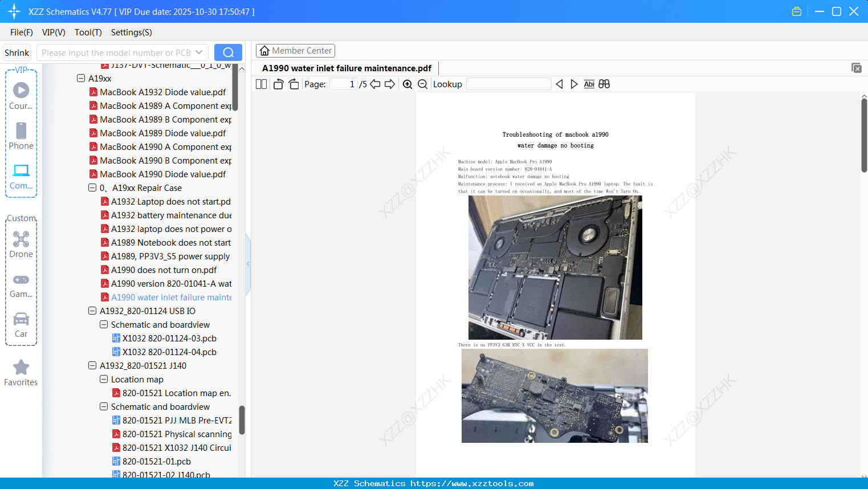The width and height of the screenshot is (868, 489).
Task: Open X1032 820-01124-03.pcb
Action: pos(164,338)
